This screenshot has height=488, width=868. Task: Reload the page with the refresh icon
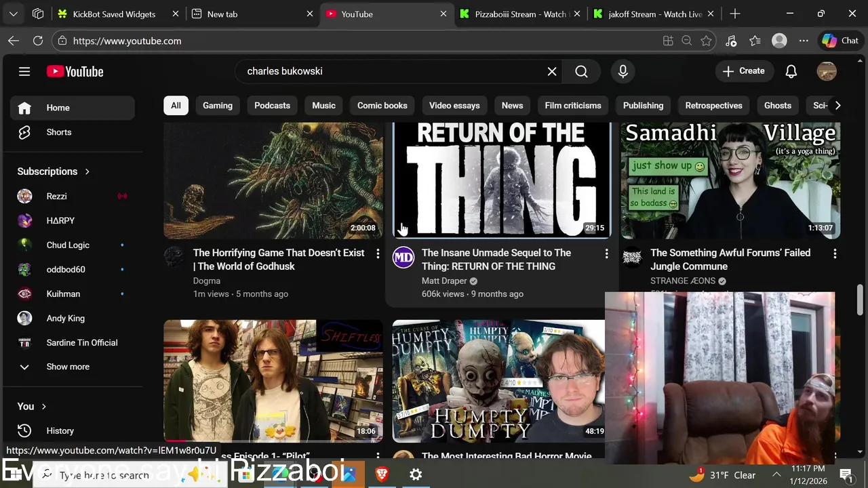(38, 41)
